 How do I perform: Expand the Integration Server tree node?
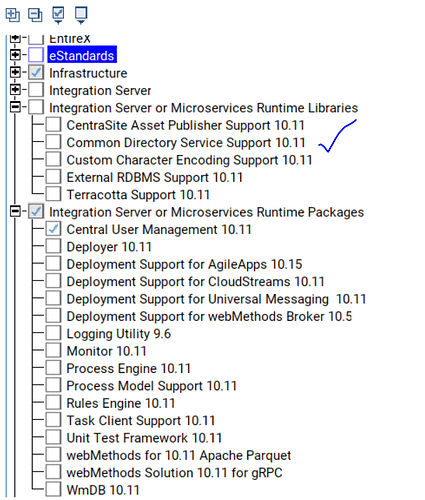[15, 90]
